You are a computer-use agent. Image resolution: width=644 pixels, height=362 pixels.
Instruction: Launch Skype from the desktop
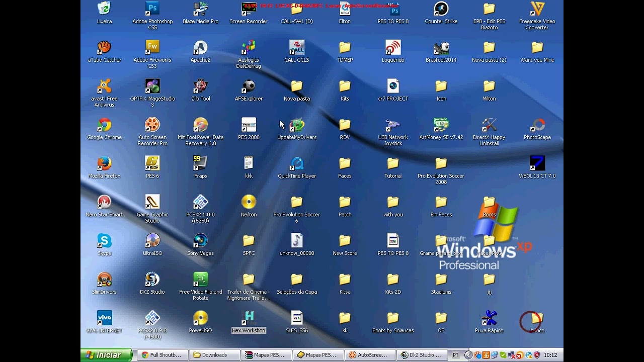[104, 241]
